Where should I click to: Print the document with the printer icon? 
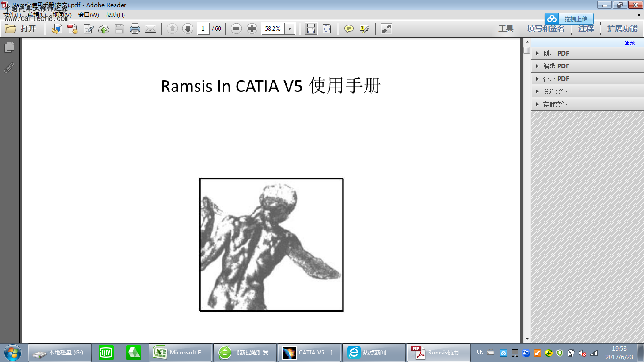[135, 29]
